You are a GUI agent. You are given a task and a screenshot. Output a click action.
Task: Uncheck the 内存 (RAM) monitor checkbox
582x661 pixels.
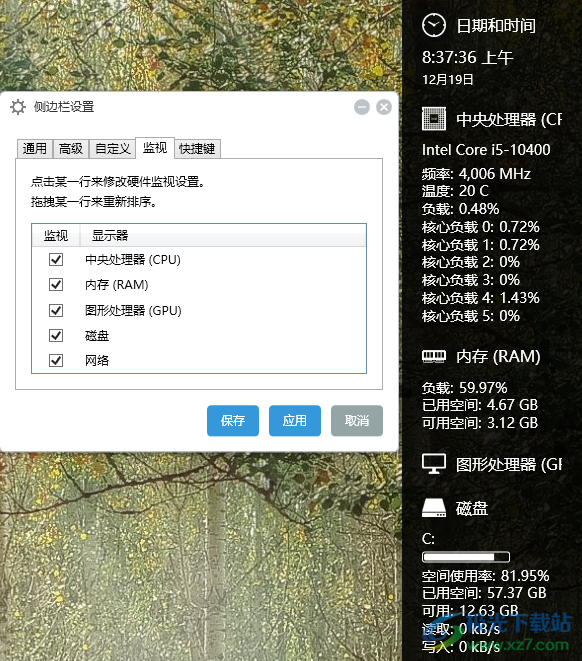56,285
